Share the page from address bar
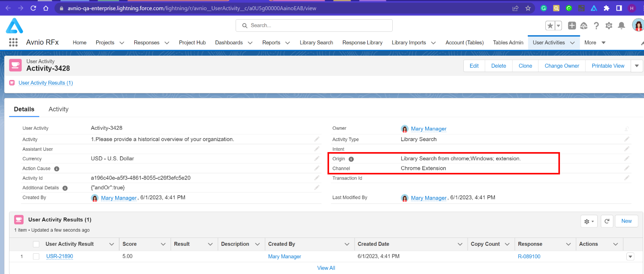Viewport: 644px width, 274px height. pos(515,8)
